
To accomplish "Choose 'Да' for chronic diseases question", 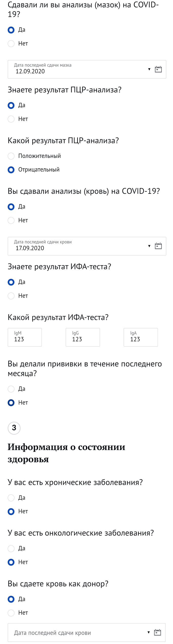I will 11,497.
